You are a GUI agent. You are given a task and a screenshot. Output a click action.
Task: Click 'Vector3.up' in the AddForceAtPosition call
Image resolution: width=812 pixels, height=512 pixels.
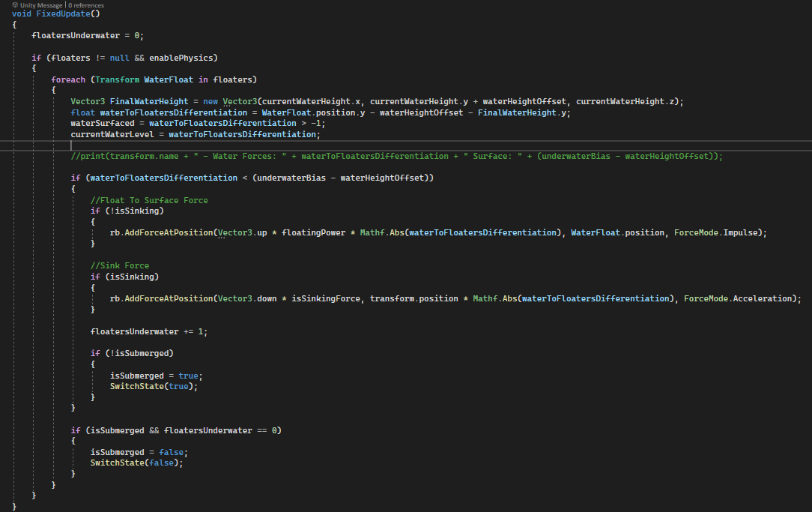[243, 232]
